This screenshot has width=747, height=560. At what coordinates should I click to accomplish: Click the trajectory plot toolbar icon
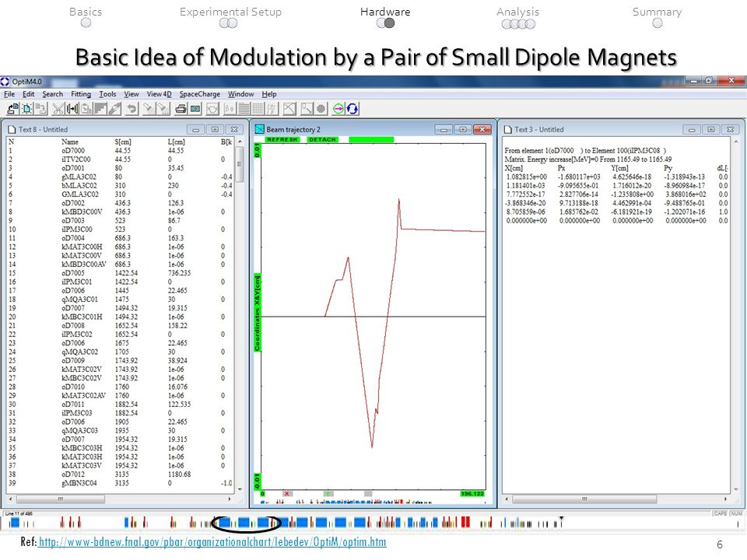[x=289, y=109]
